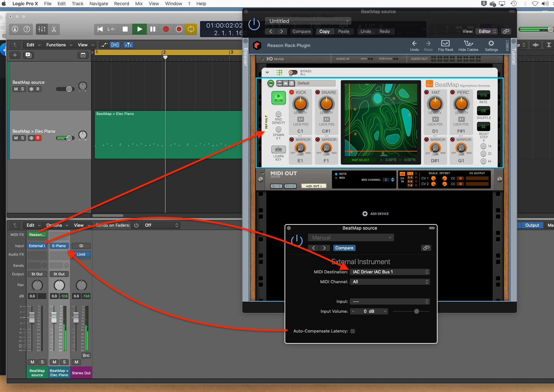Click the red Record button

point(166,29)
